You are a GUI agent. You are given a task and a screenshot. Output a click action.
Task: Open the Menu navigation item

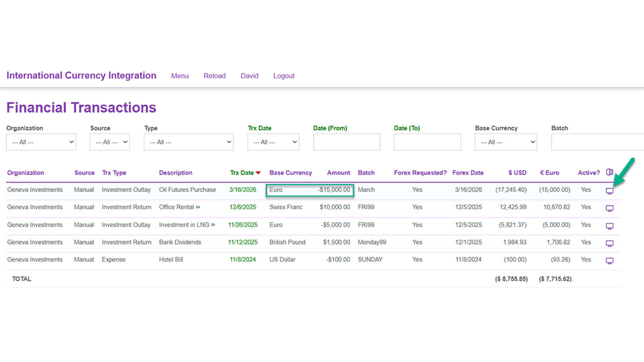coord(180,76)
